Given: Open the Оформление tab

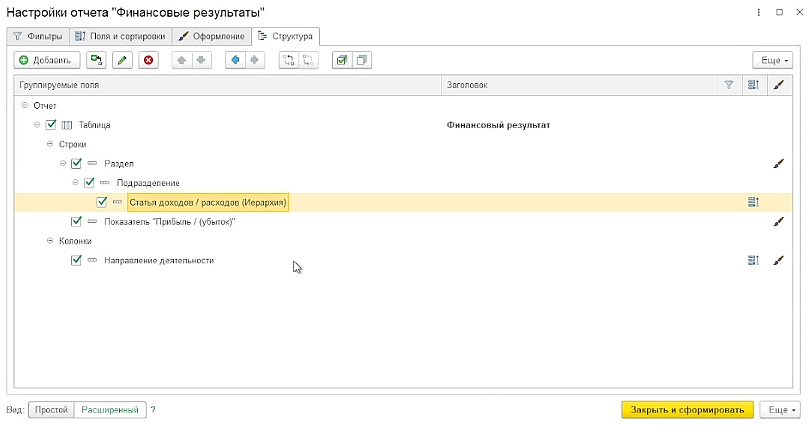Looking at the screenshot, I should click(x=212, y=36).
